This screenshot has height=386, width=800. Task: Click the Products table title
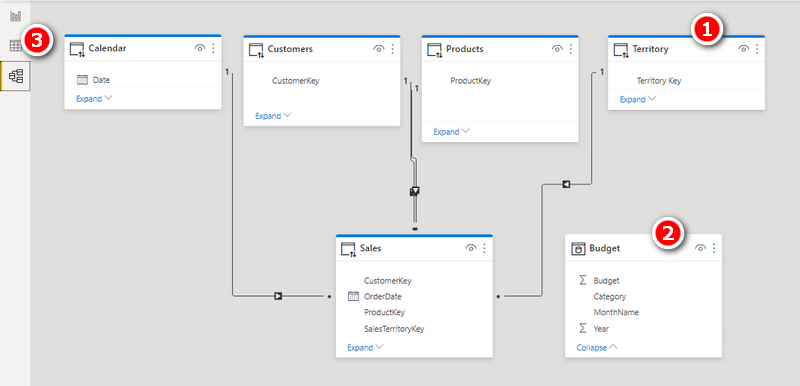pyautogui.click(x=465, y=49)
